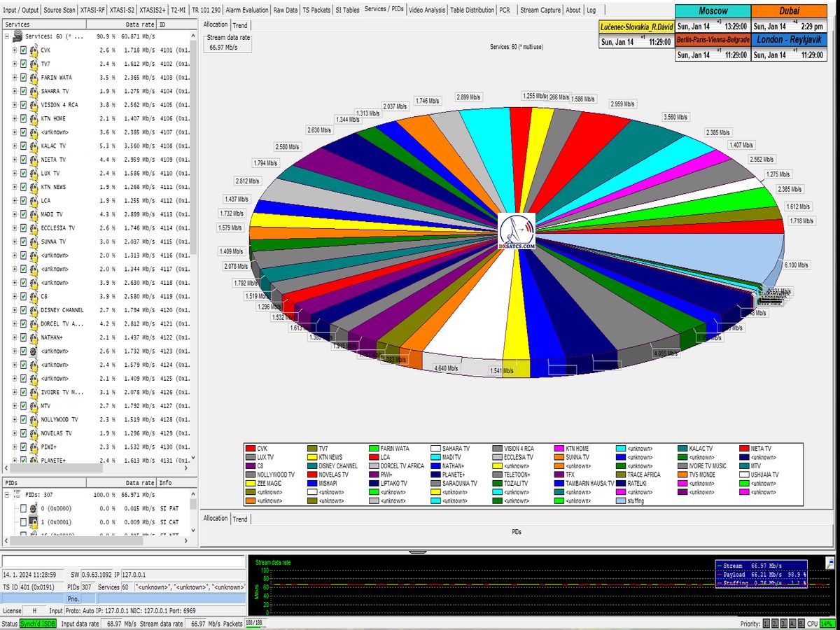Click the priority A. button
Viewport: 840px width, 630px height.
(793, 624)
